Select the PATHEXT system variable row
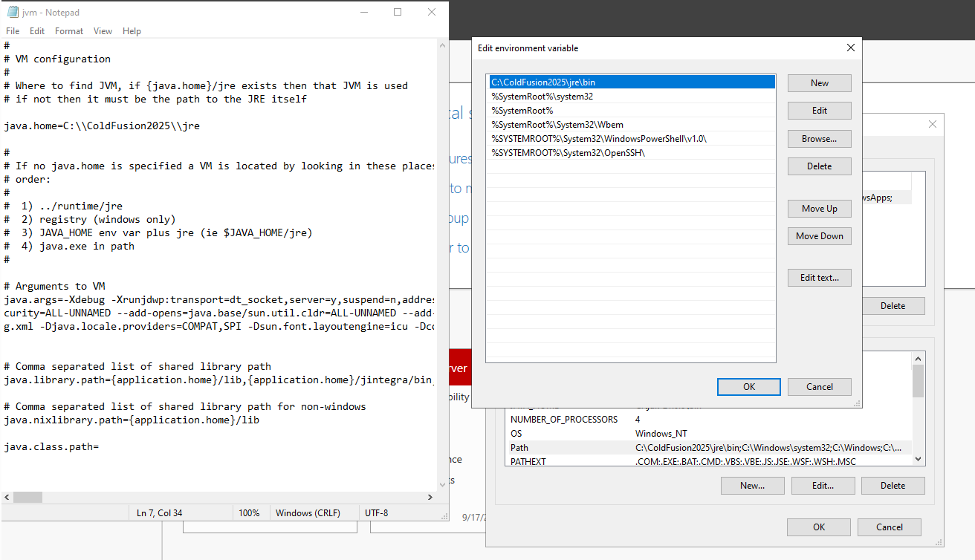 708,462
